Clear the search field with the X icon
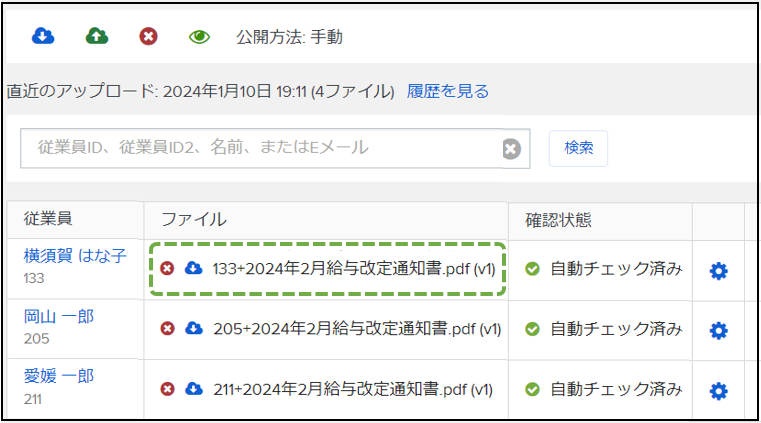The height and width of the screenshot is (423, 761). [x=512, y=149]
